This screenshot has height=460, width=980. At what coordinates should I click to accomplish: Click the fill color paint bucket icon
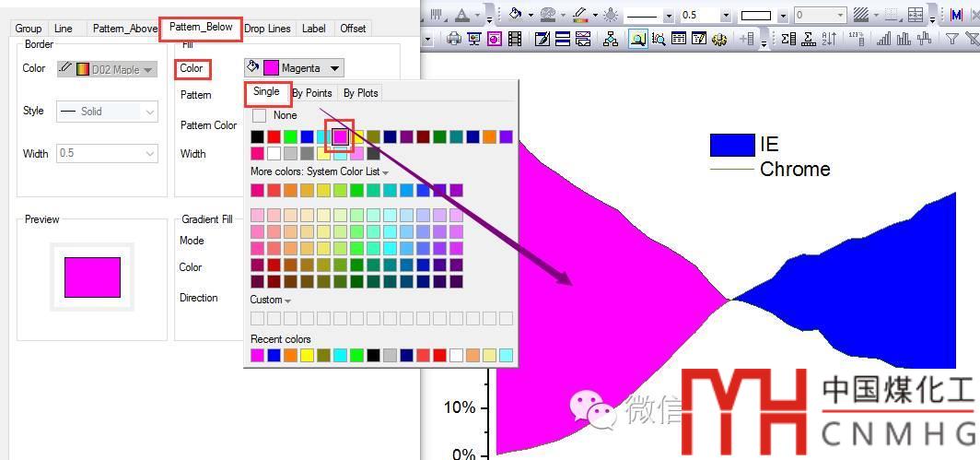click(x=516, y=15)
